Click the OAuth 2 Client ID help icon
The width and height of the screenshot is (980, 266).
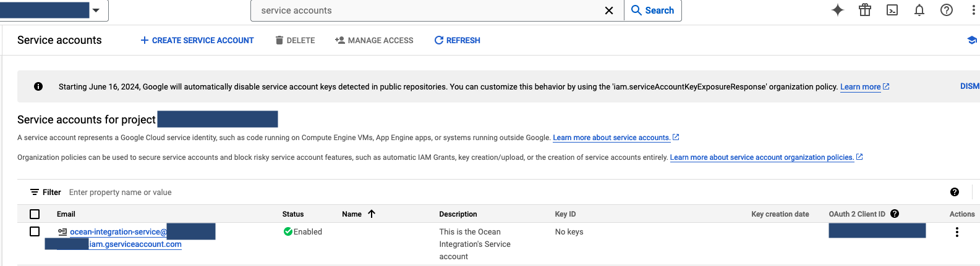tap(895, 214)
